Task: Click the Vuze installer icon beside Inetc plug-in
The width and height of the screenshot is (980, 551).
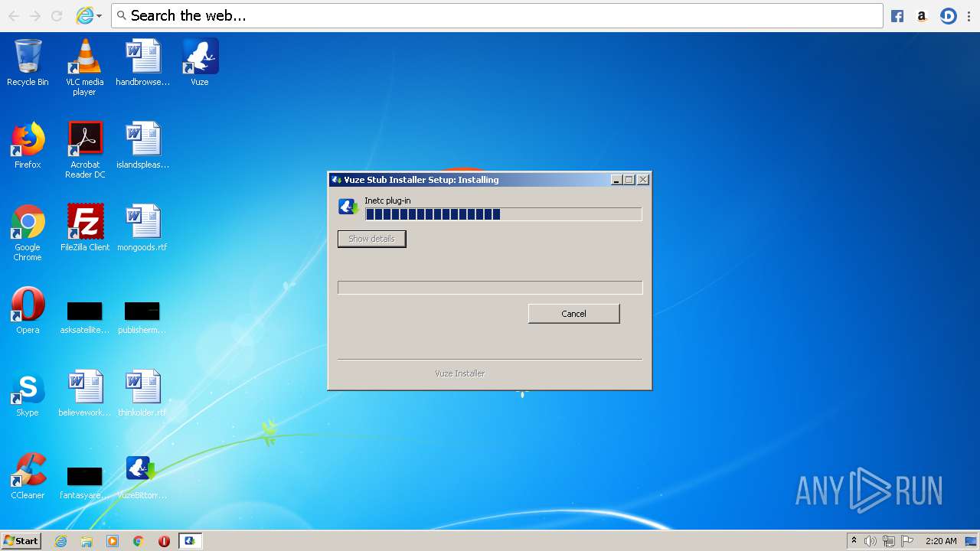Action: coord(348,207)
